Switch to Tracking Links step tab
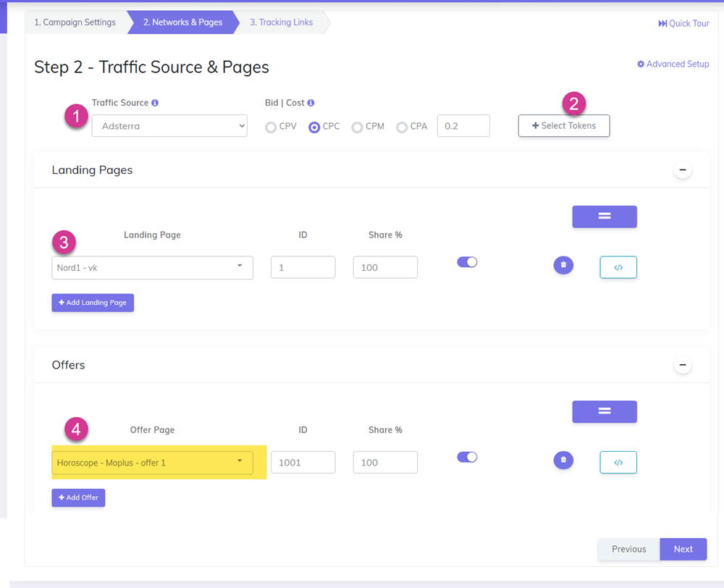Screen dimensions: 724x588 (282, 22)
